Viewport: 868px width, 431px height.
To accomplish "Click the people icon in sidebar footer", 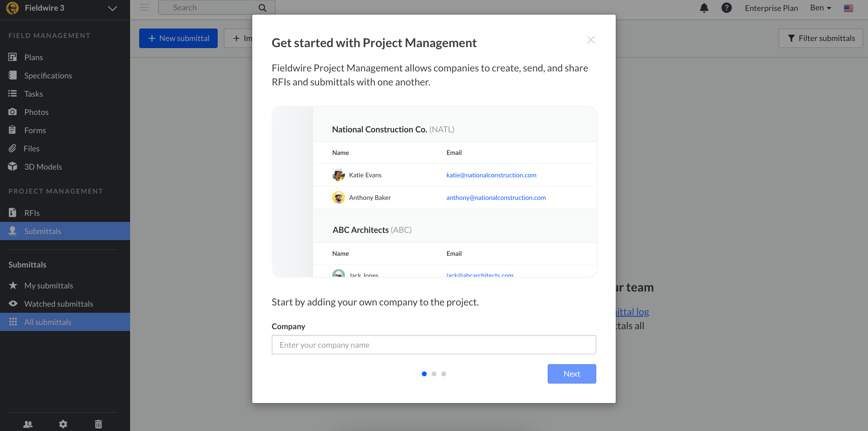I will 28,424.
